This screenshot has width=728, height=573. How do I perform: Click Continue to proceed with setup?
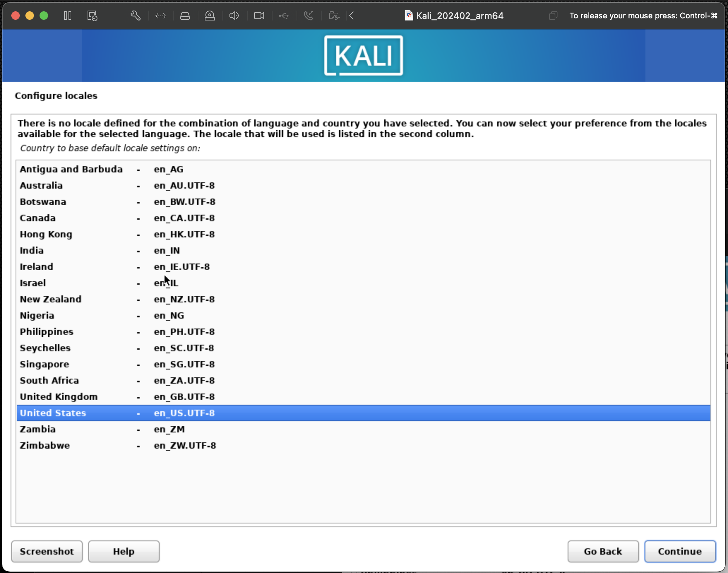pos(680,551)
